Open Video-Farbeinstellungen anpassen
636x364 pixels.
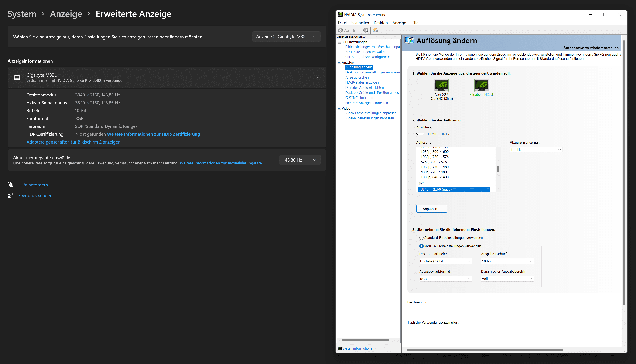(x=370, y=113)
